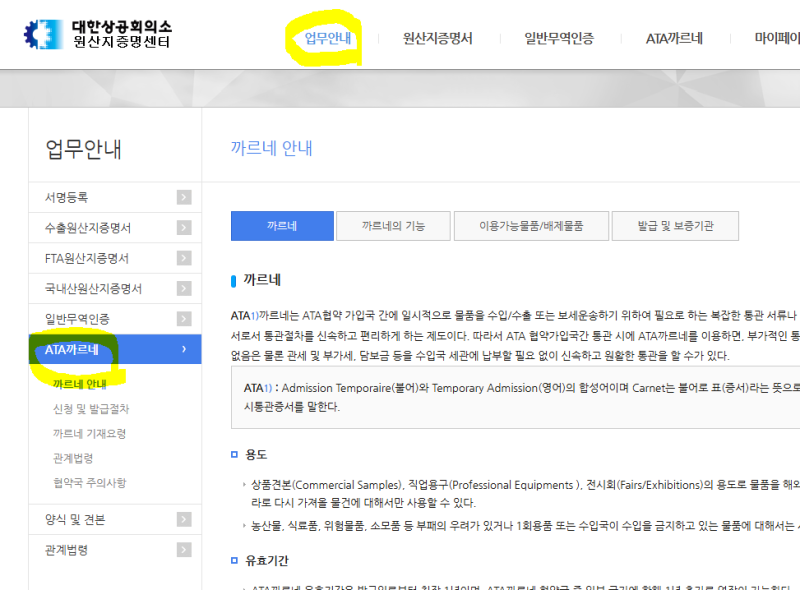The height and width of the screenshot is (590, 800).
Task: Click the 유효기간 section heading
Action: (266, 560)
